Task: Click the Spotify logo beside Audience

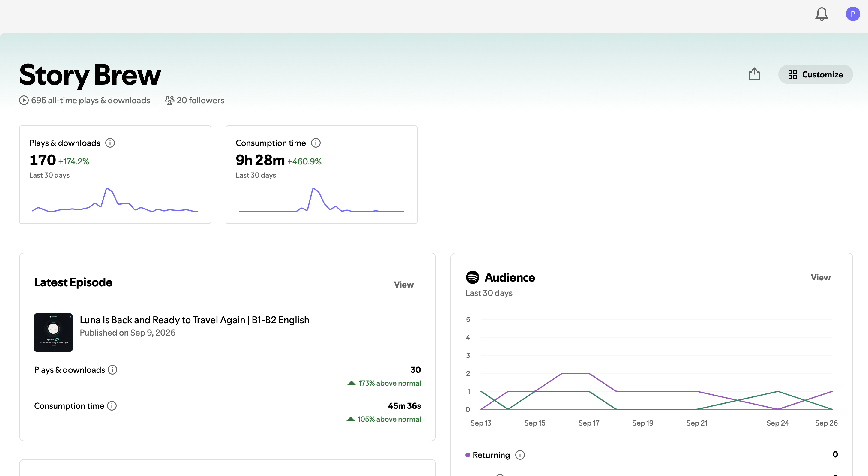Action: [472, 277]
